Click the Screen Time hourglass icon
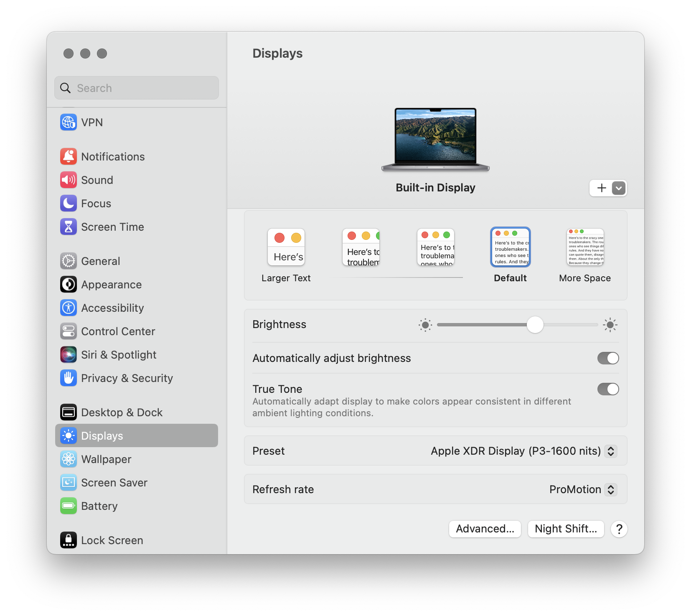The width and height of the screenshot is (691, 616). 69,227
